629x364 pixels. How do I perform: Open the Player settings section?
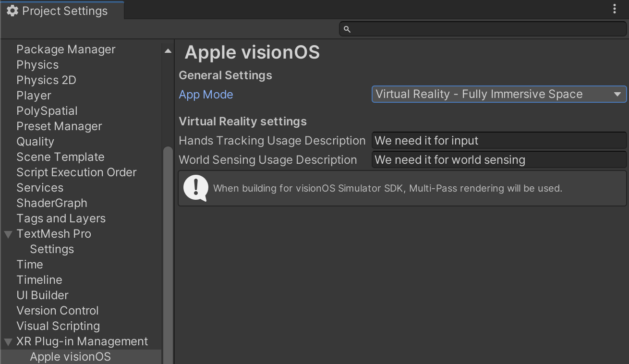[x=34, y=96]
